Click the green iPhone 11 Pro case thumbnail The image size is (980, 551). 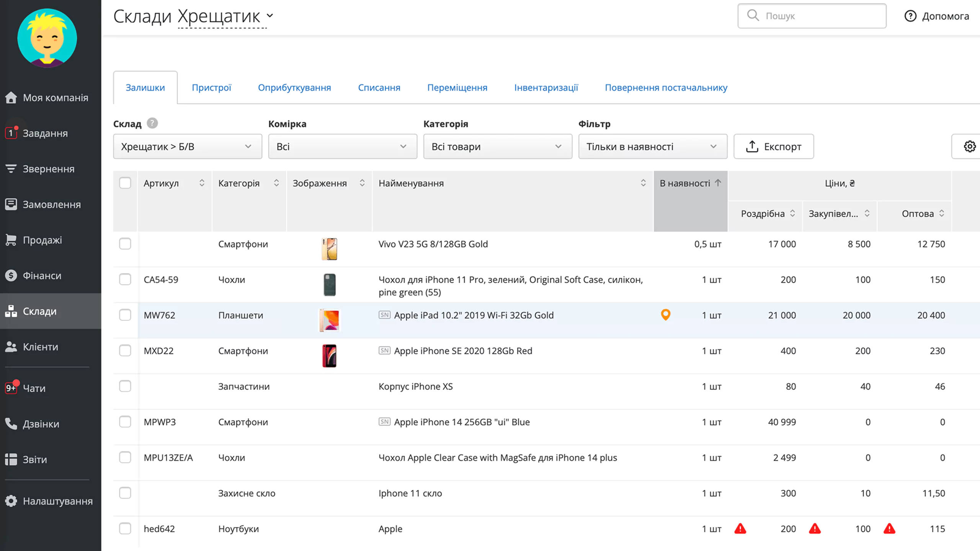click(329, 284)
